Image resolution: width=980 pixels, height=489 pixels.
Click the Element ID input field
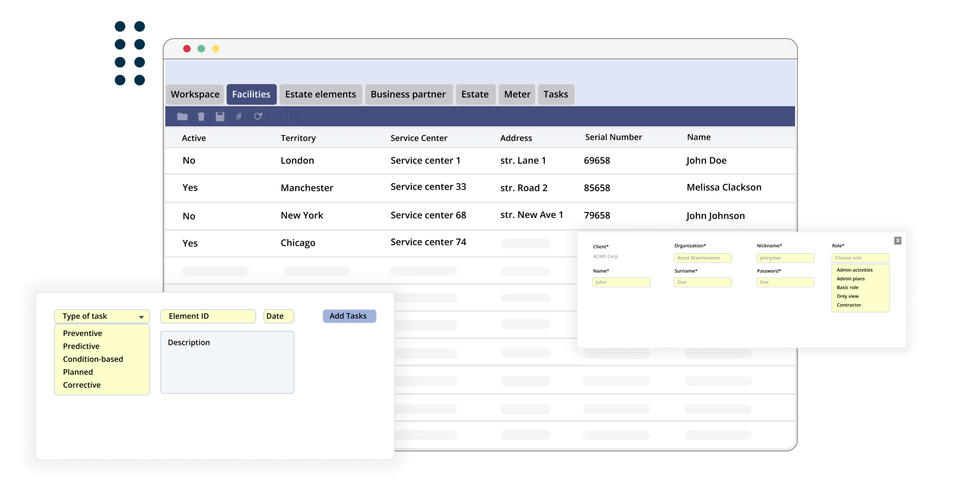[208, 316]
